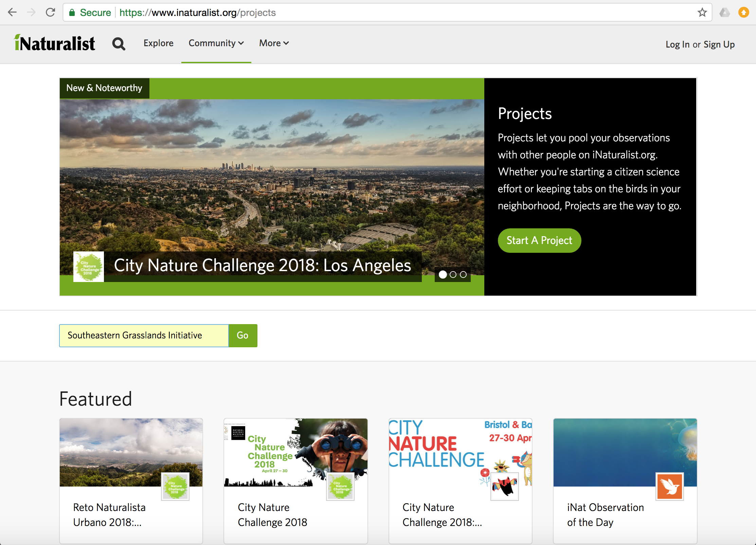Screen dimensions: 756x545
Task: Expand the Community dropdown menu
Action: coord(216,43)
